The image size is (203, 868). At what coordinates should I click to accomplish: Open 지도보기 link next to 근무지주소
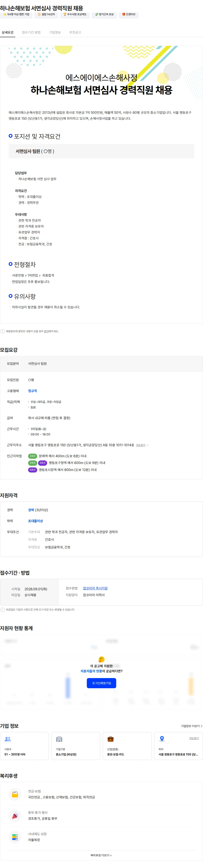tap(141, 445)
